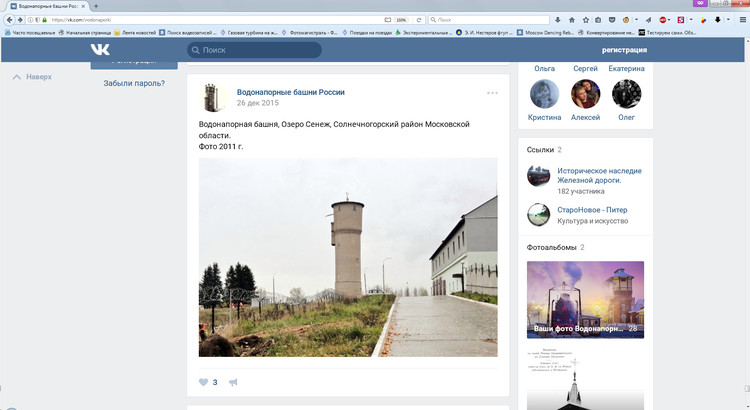Open the Ссылки section header
Viewport: 750px width, 410px height.
tap(544, 150)
